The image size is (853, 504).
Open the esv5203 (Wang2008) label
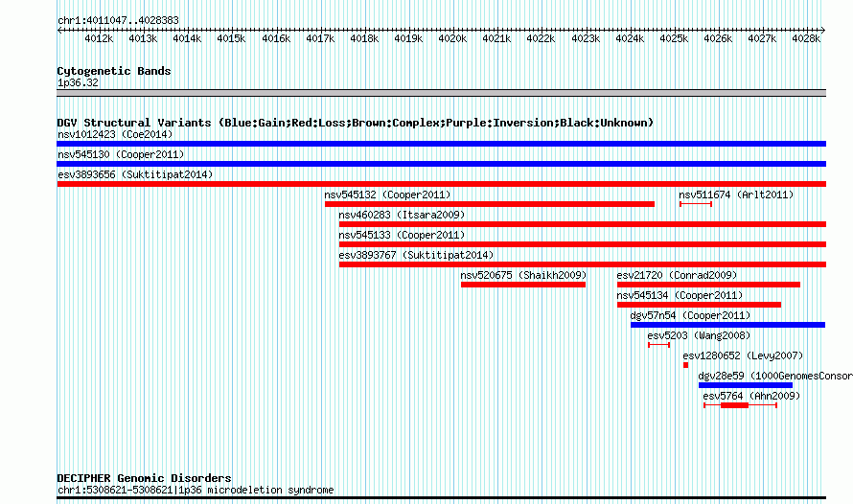click(699, 335)
